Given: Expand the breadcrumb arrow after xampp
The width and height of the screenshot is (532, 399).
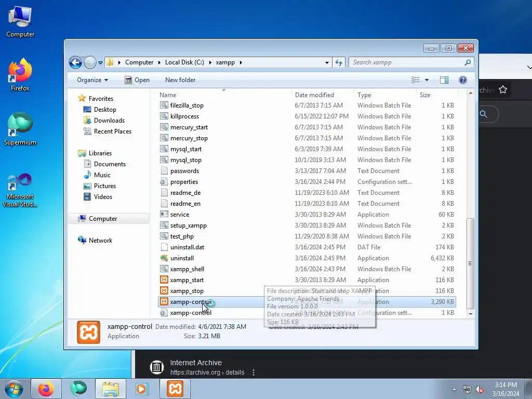Looking at the screenshot, I should click(241, 62).
